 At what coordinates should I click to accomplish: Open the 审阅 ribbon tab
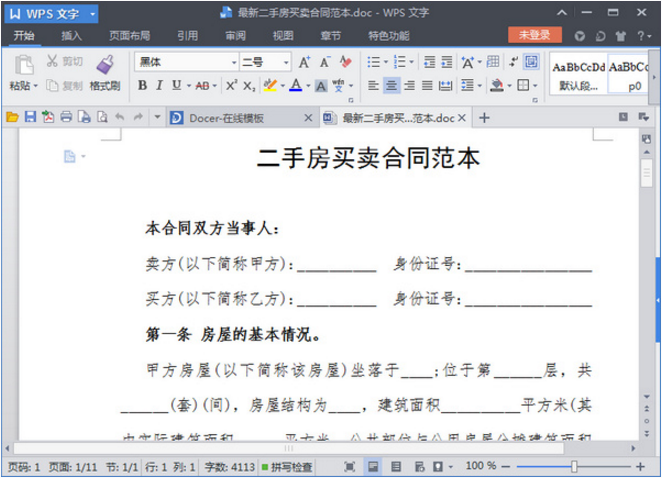click(x=235, y=36)
